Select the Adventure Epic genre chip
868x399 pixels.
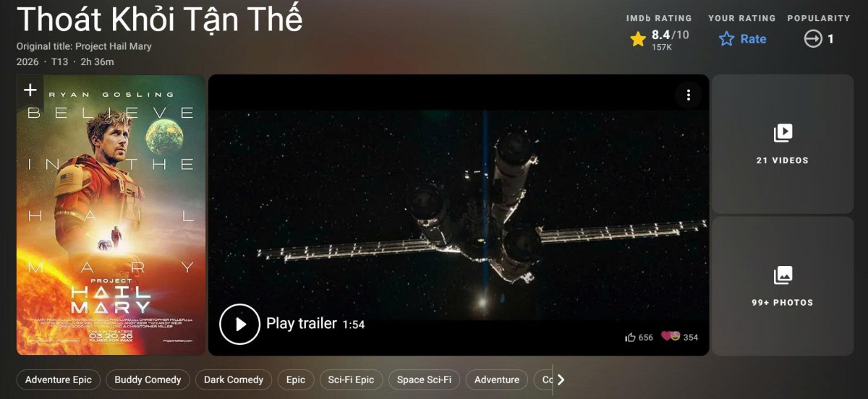click(59, 379)
